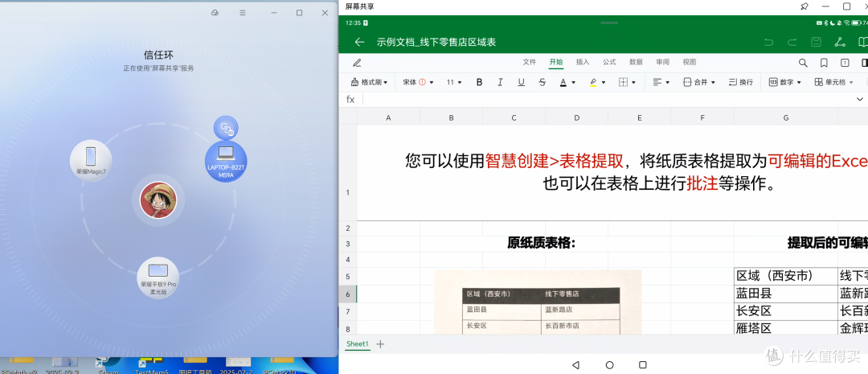This screenshot has width=868, height=374.
Task: Click the scanned paper table image
Action: click(537, 302)
